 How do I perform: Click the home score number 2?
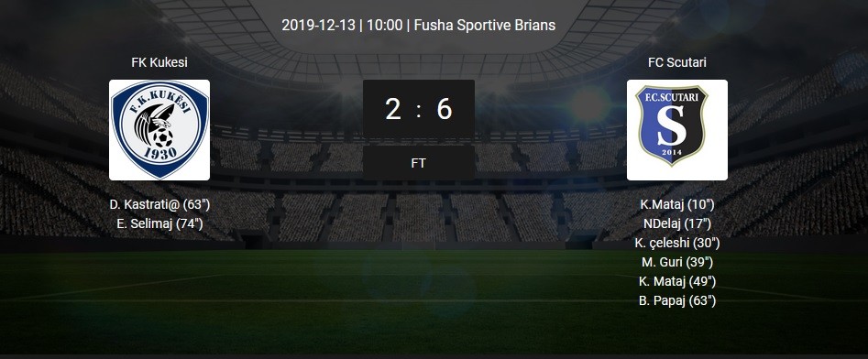pyautogui.click(x=393, y=109)
